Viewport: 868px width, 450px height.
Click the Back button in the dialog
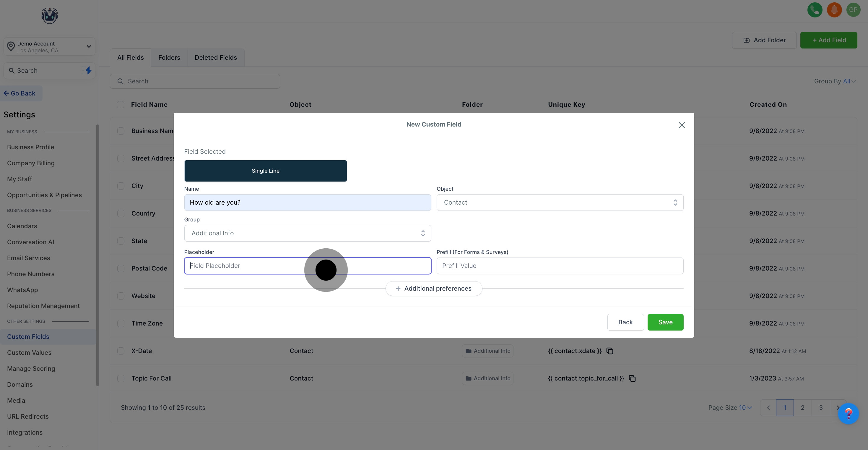625,322
